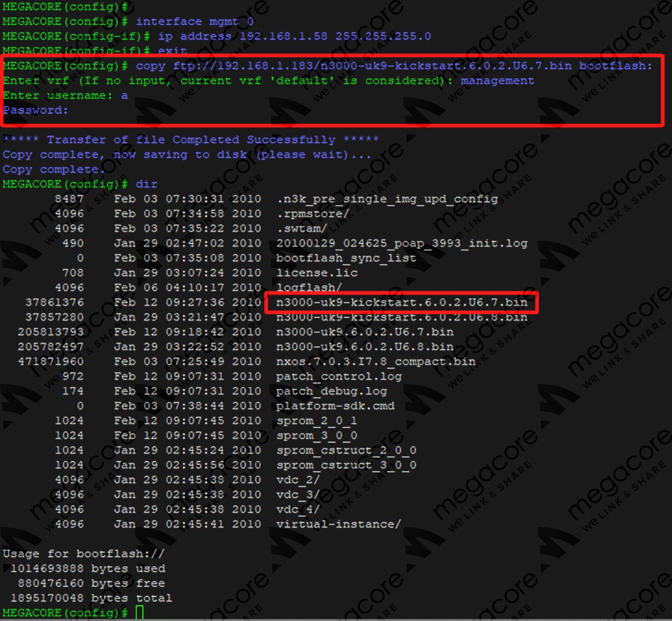Screen dimensions: 672x621
Task: Select the patch_debug.log file name
Action: click(x=332, y=391)
